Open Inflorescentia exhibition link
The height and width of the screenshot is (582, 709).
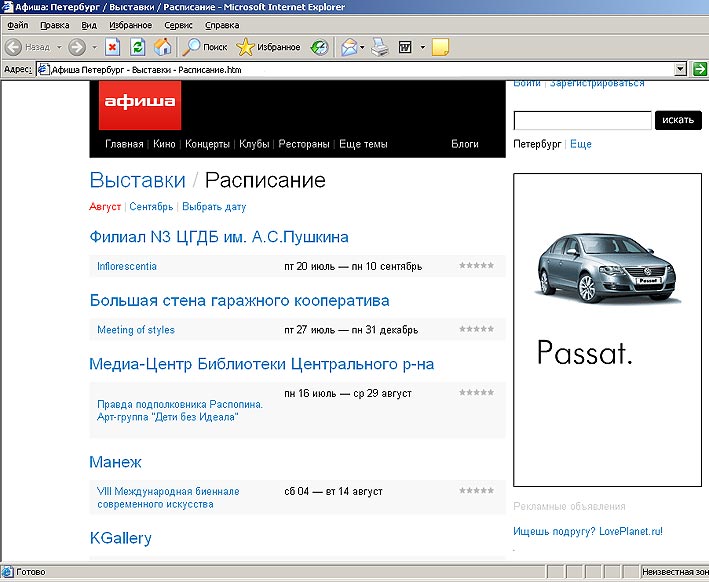coord(127,266)
